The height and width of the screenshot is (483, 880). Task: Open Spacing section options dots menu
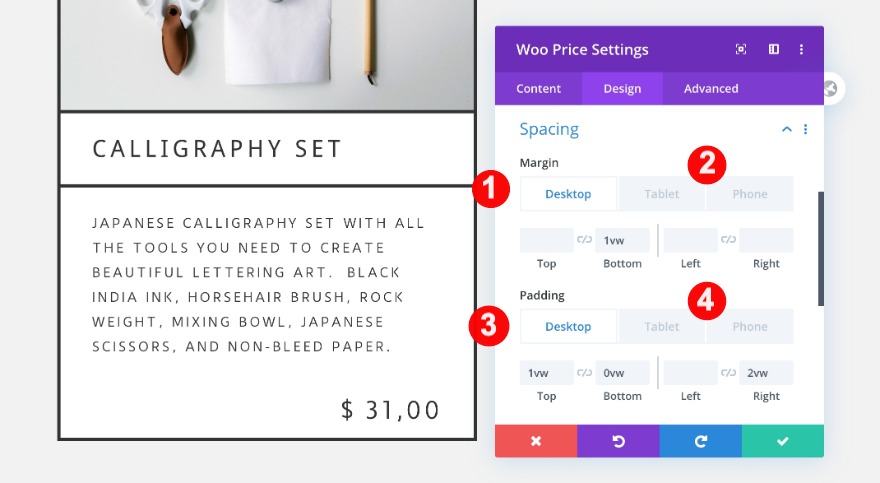tap(806, 129)
